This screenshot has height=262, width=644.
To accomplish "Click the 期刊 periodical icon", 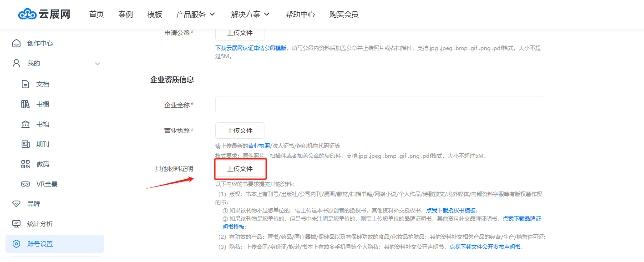I will [x=25, y=144].
